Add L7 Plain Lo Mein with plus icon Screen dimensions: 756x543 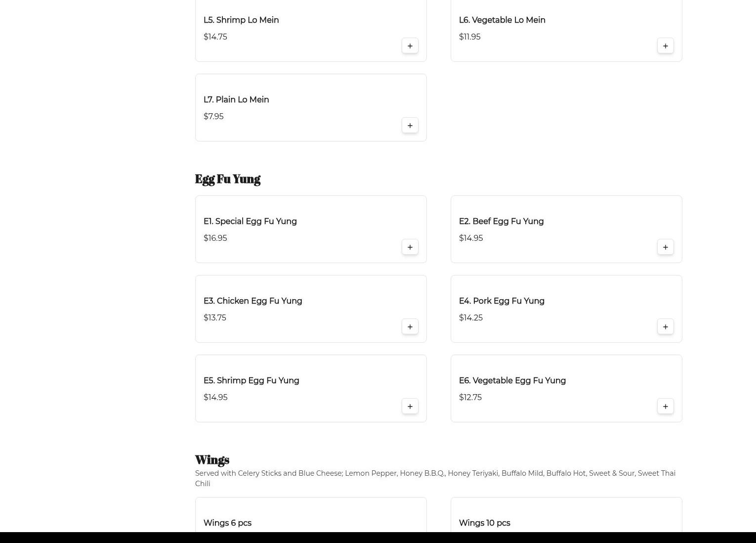point(410,125)
